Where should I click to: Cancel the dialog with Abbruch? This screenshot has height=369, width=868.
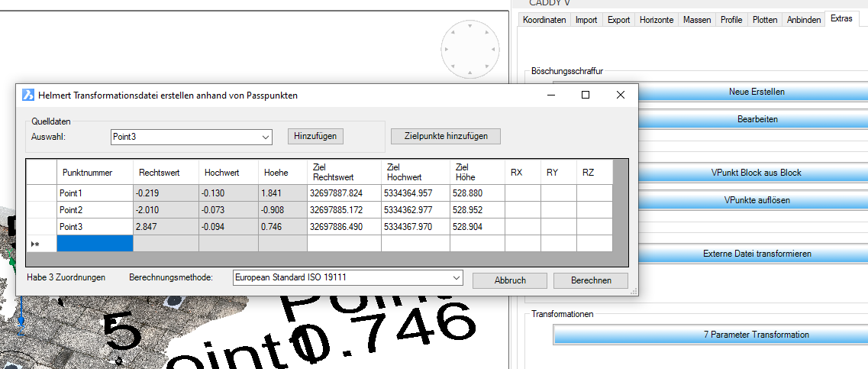pyautogui.click(x=509, y=280)
